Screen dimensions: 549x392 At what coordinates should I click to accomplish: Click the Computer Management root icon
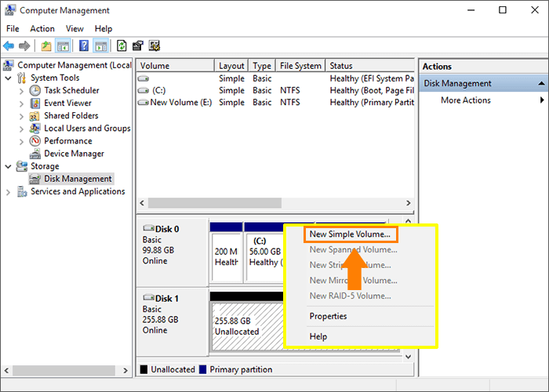tap(9, 65)
